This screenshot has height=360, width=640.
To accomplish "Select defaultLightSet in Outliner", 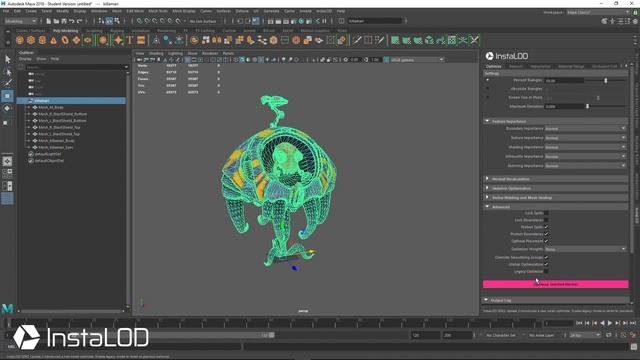I will pos(48,154).
